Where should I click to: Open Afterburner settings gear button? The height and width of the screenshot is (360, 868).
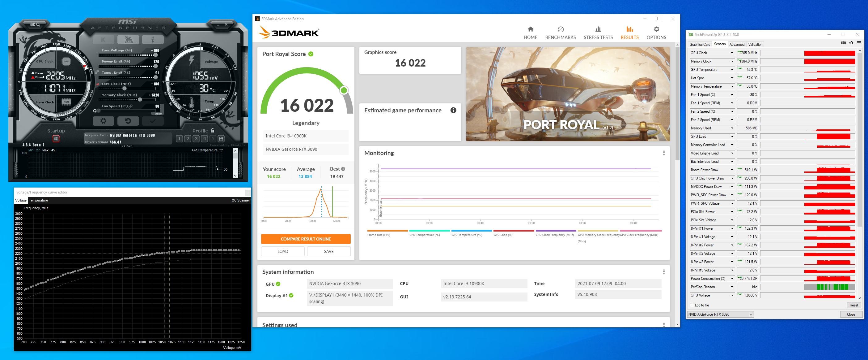click(104, 121)
